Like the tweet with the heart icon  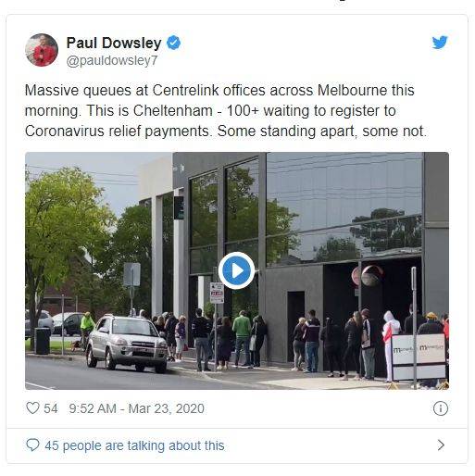point(32,408)
